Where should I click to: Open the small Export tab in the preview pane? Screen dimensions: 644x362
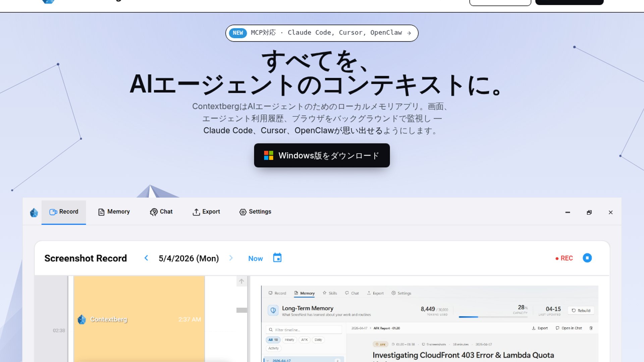coord(375,293)
